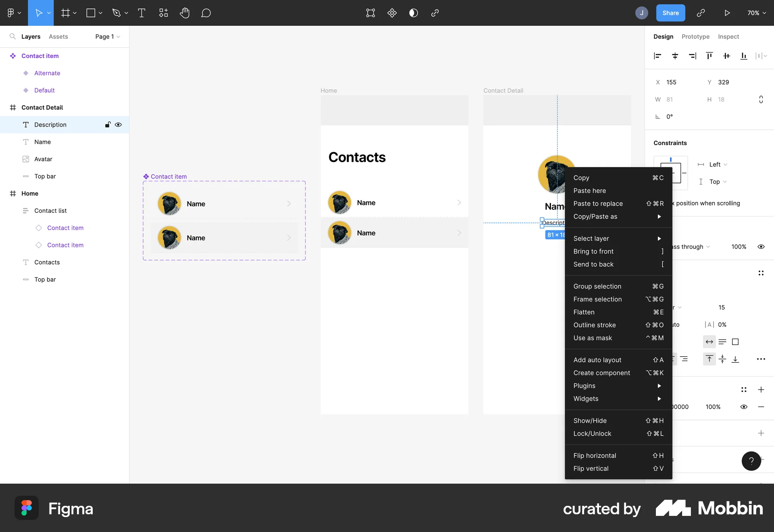The image size is (774, 532).
Task: Start presentation with the play icon
Action: 727,12
